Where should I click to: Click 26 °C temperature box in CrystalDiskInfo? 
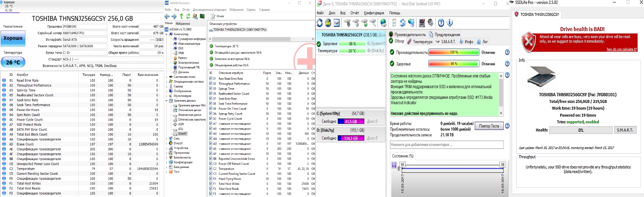(x=13, y=62)
